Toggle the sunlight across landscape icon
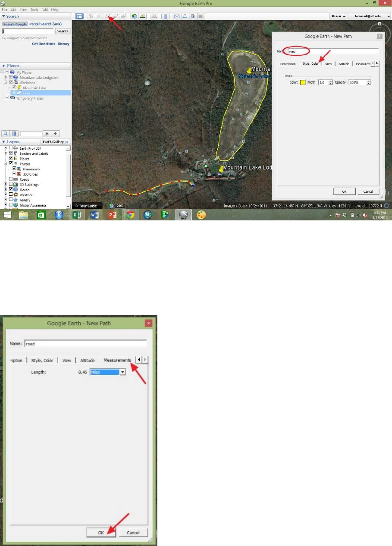 click(x=142, y=16)
